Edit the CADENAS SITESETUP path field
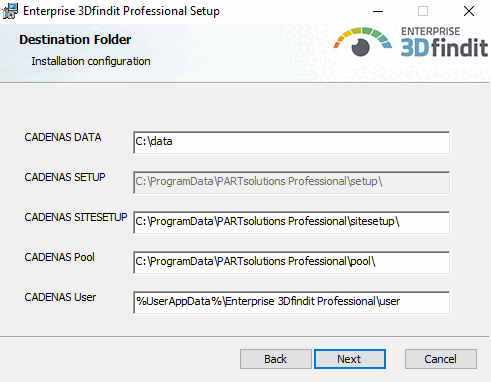This screenshot has height=382, width=491. point(292,222)
